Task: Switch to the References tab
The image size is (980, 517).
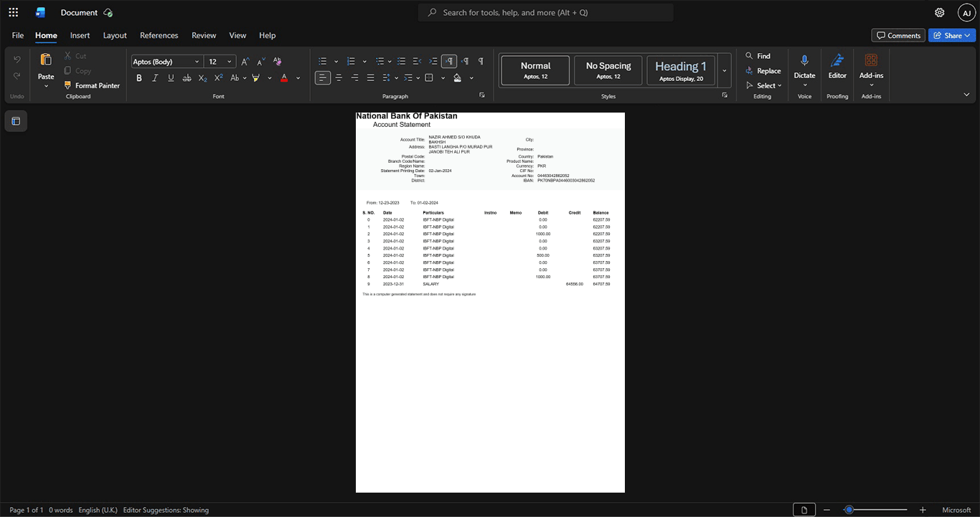Action: [159, 35]
